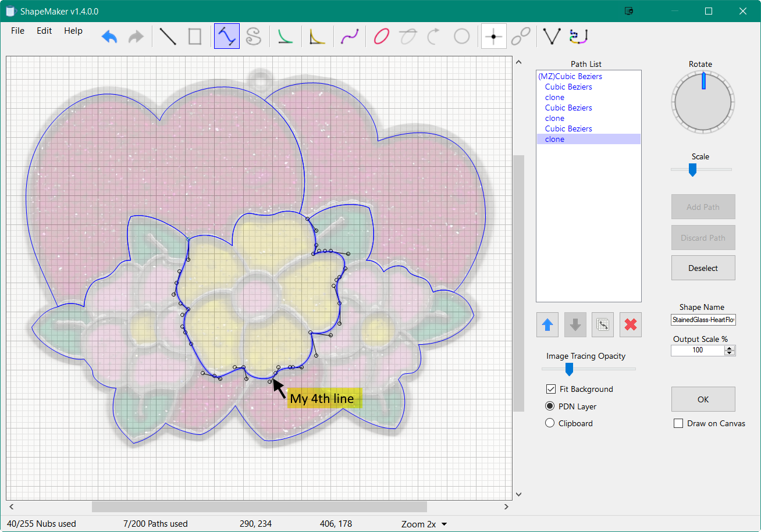The height and width of the screenshot is (532, 761).
Task: Select the last clone entry in Path List
Action: (x=554, y=138)
